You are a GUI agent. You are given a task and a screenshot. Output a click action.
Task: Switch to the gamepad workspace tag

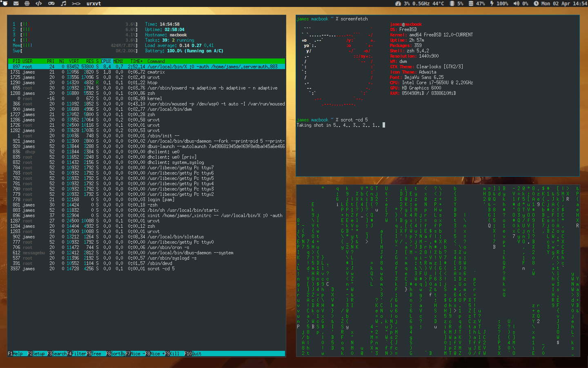(51, 3)
